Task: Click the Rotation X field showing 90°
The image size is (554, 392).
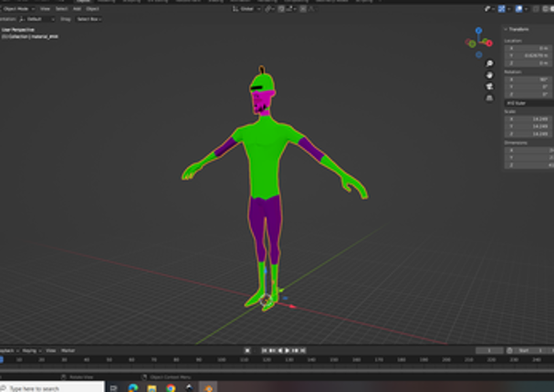Action: tap(529, 79)
